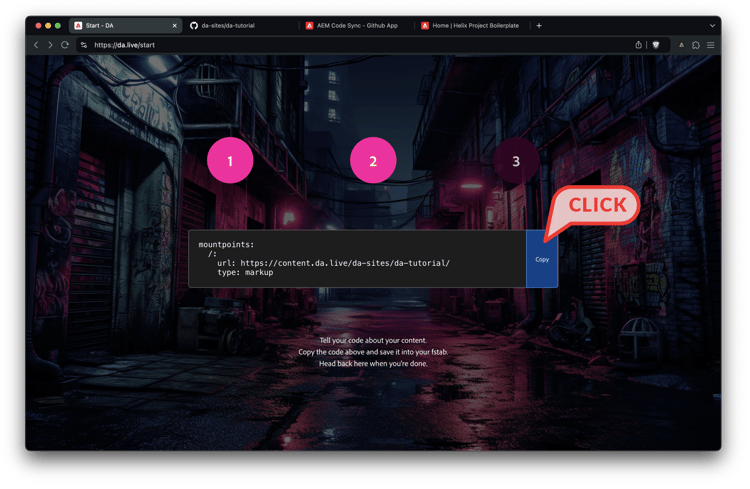Expand the tab search chevron

tap(713, 25)
